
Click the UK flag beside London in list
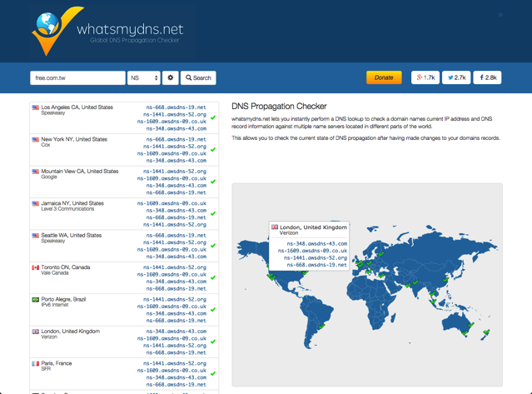pos(35,332)
